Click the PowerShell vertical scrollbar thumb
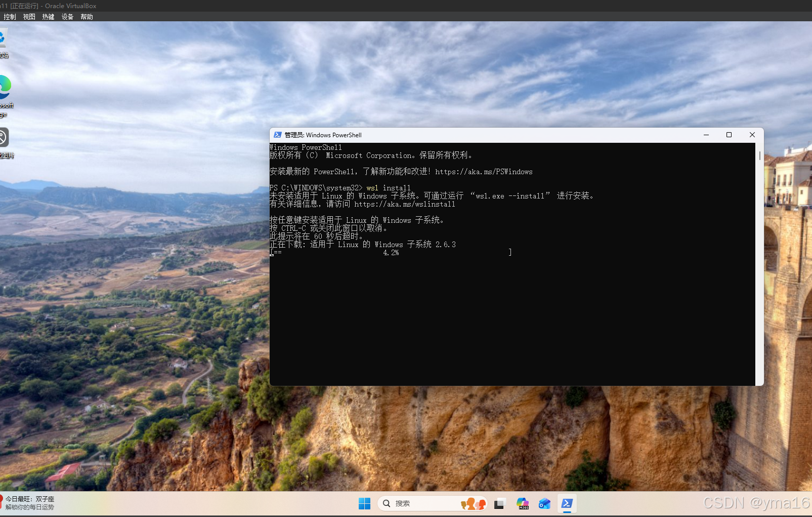This screenshot has height=517, width=812. click(759, 156)
